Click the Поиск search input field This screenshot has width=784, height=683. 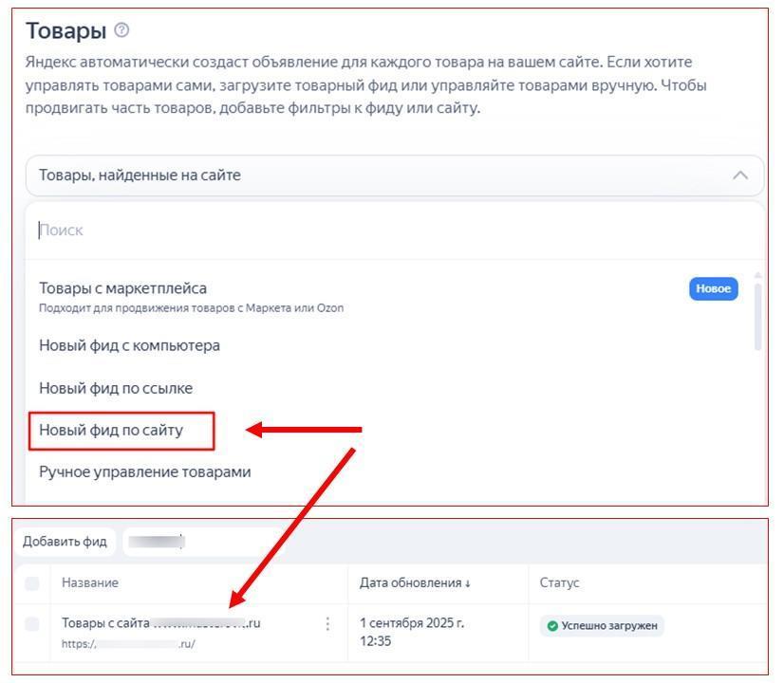click(380, 231)
